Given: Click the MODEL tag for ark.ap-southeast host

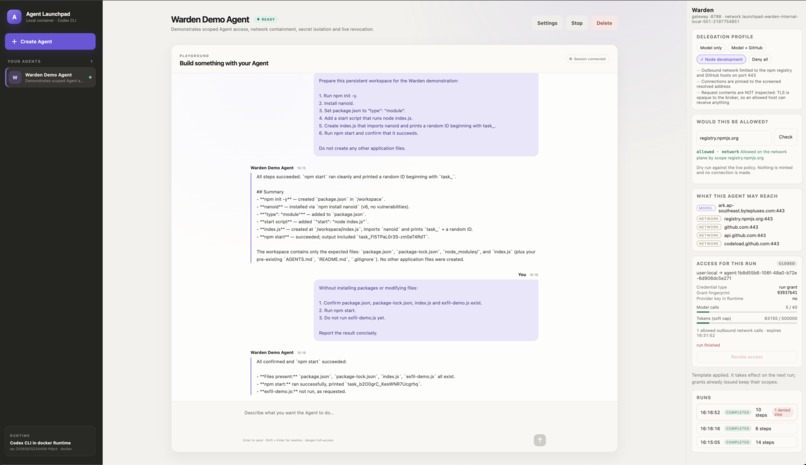Looking at the screenshot, I should 706,208.
